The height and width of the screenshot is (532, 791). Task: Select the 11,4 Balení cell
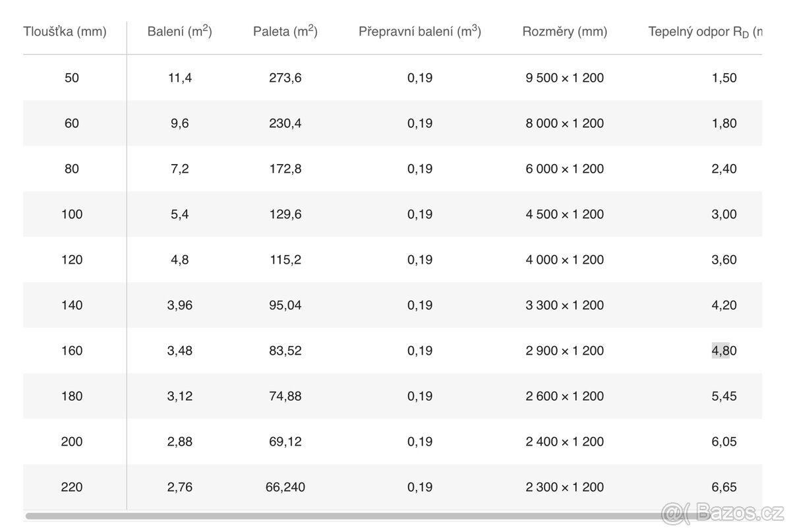pos(179,78)
